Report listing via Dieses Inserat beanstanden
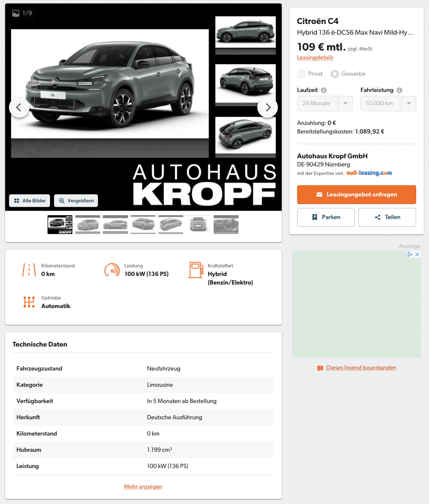This screenshot has height=504, width=429. click(x=361, y=368)
